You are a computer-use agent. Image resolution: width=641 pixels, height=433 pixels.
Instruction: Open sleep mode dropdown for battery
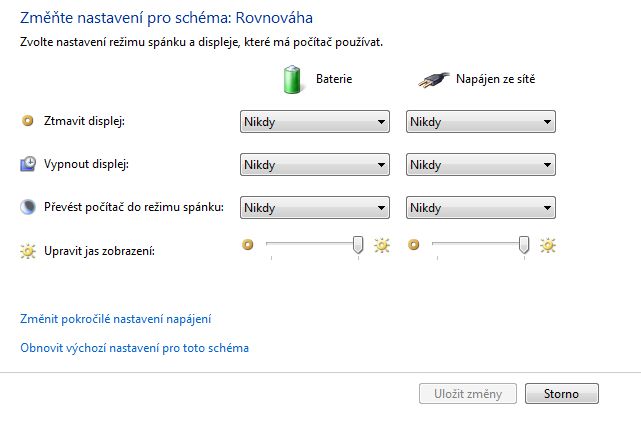pos(315,207)
